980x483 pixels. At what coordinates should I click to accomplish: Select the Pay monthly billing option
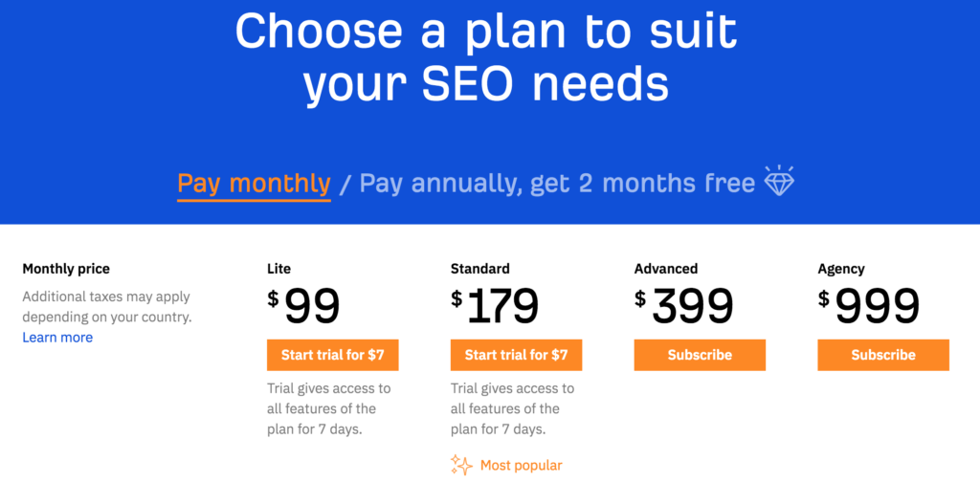click(254, 183)
